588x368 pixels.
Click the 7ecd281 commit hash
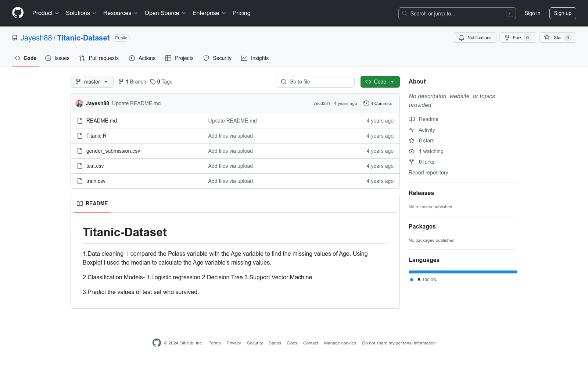point(322,103)
